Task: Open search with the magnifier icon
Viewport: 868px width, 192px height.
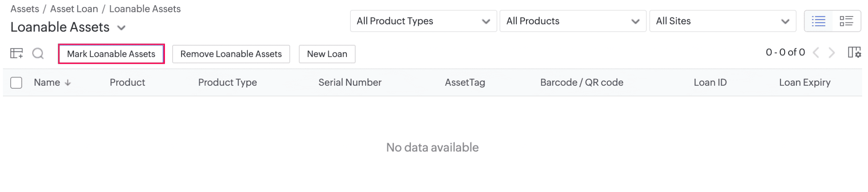Action: (38, 53)
